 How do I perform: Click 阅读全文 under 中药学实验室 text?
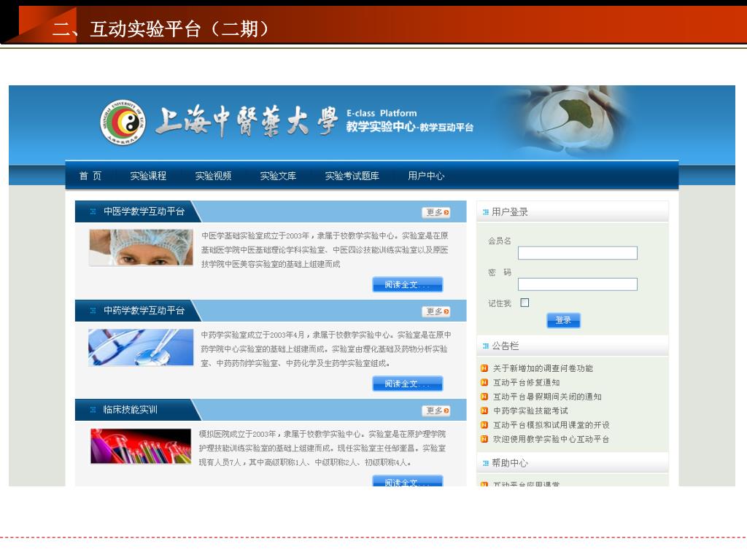407,384
